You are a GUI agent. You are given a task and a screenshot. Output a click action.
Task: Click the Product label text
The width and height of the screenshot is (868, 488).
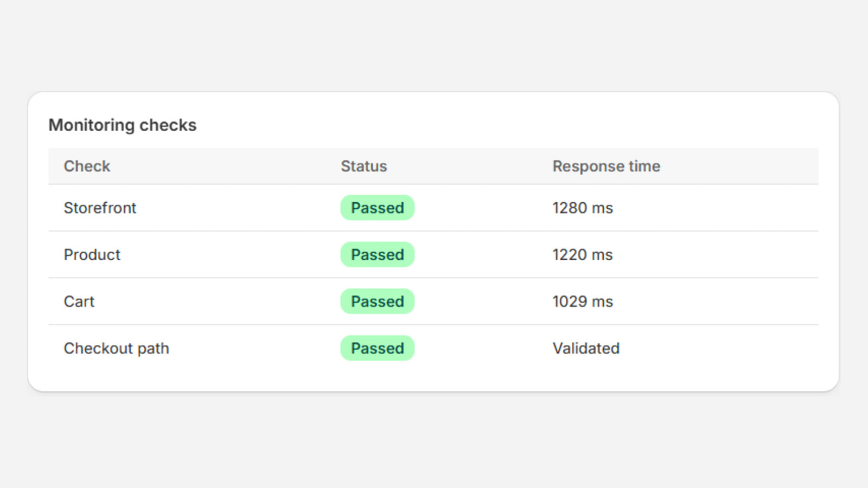click(x=92, y=254)
